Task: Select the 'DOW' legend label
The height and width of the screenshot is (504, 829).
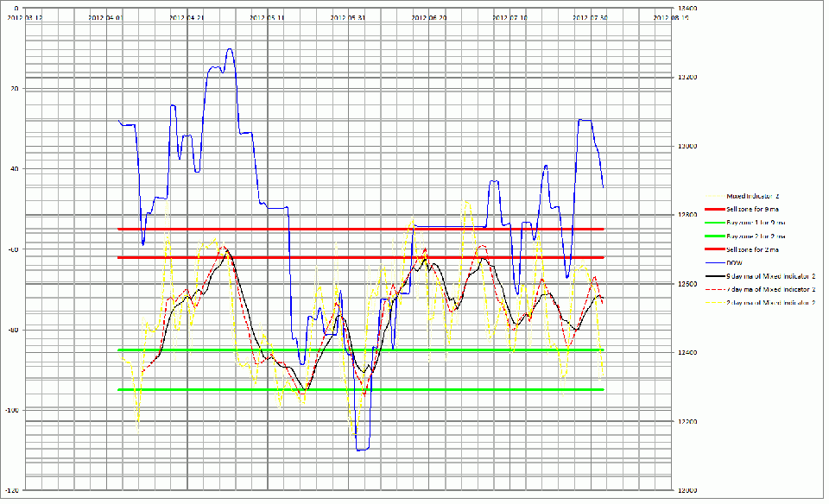Action: click(734, 263)
